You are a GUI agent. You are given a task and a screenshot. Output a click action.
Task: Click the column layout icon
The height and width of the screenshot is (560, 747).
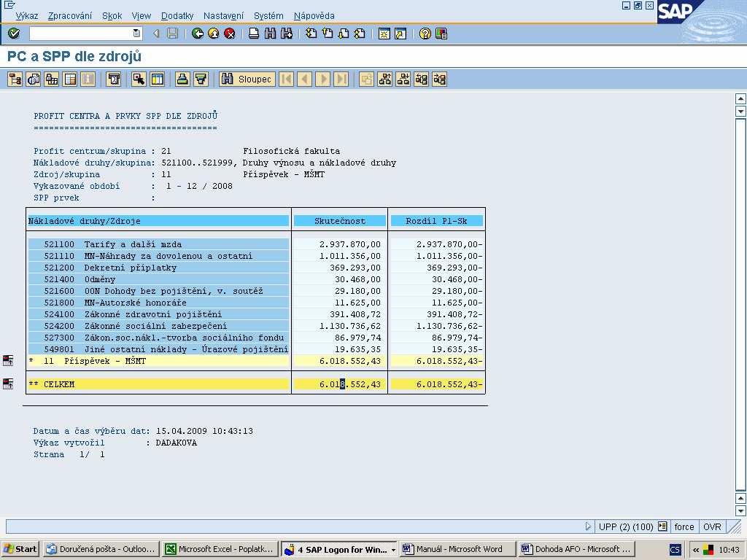point(158,79)
